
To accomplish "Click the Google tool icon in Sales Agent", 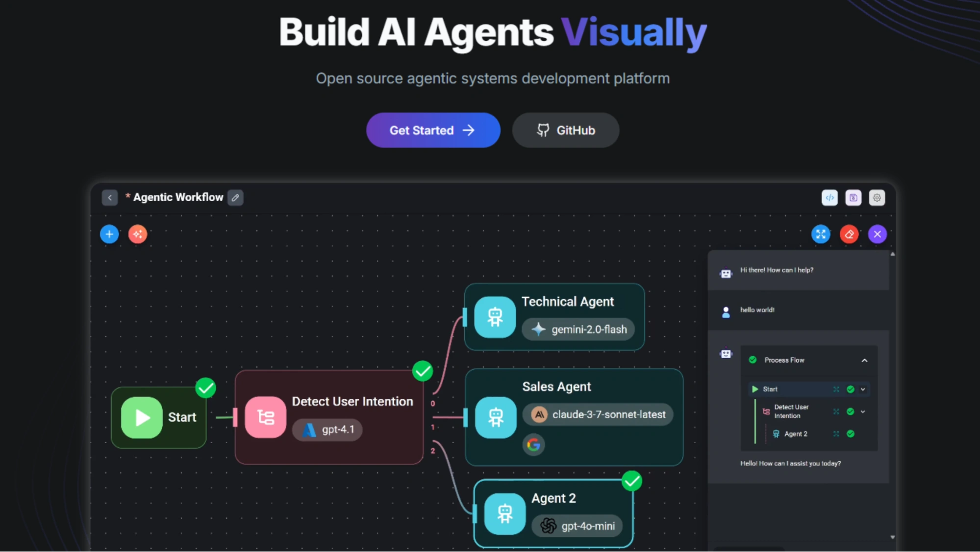I will click(533, 445).
